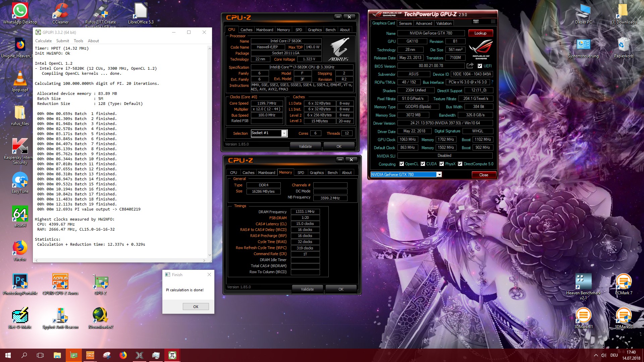The image size is (644, 362).
Task: Open Bench tab in lower CPU-Z window
Action: (x=332, y=173)
